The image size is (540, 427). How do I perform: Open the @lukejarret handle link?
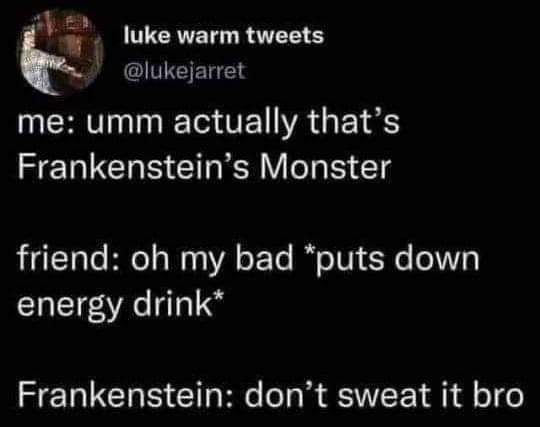(x=185, y=71)
